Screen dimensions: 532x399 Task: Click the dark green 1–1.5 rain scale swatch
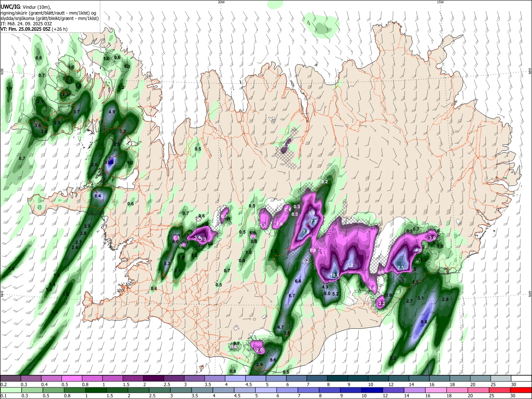coord(96,390)
